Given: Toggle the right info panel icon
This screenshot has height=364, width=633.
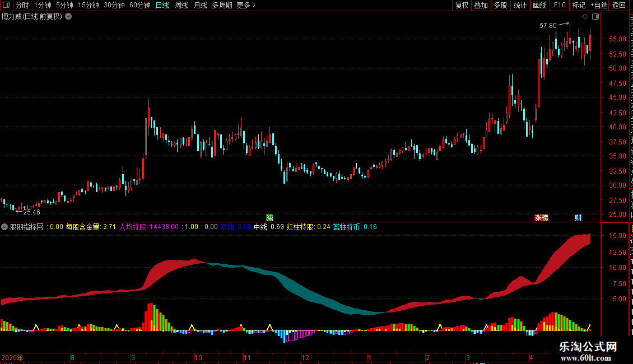Looking at the screenshot, I should click(595, 17).
